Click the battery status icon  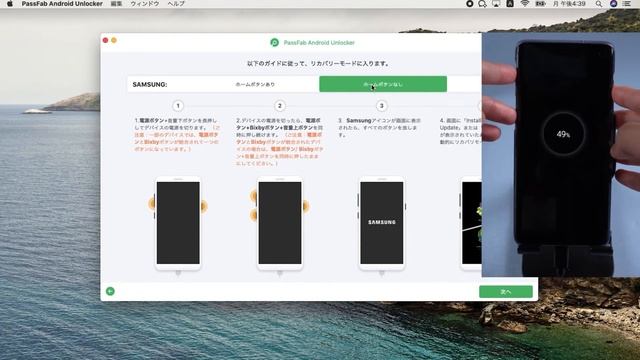[x=540, y=4]
